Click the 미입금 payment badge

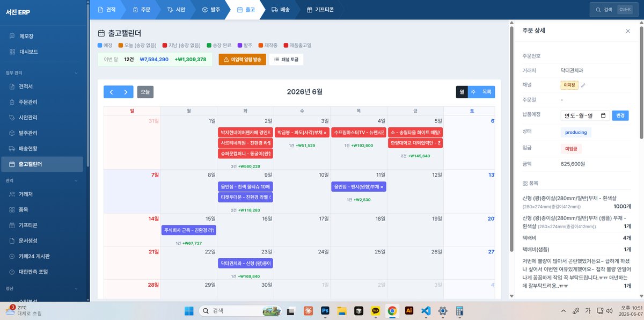(x=570, y=148)
